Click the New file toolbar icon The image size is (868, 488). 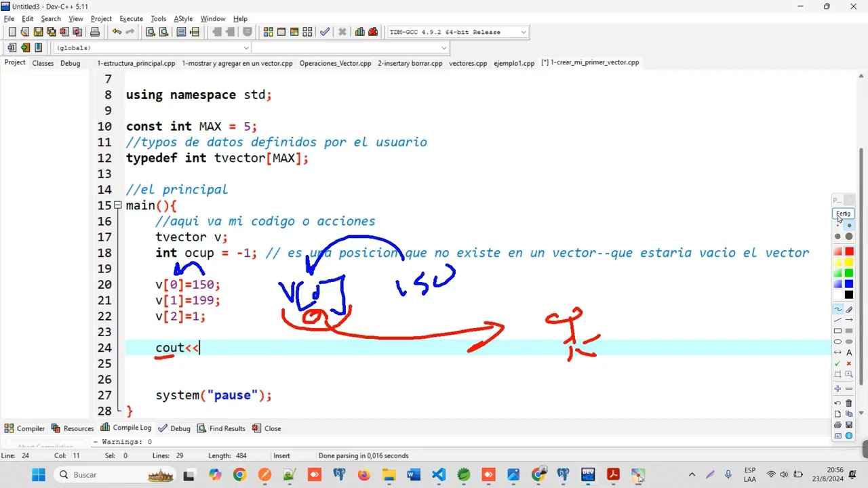pyautogui.click(x=12, y=32)
